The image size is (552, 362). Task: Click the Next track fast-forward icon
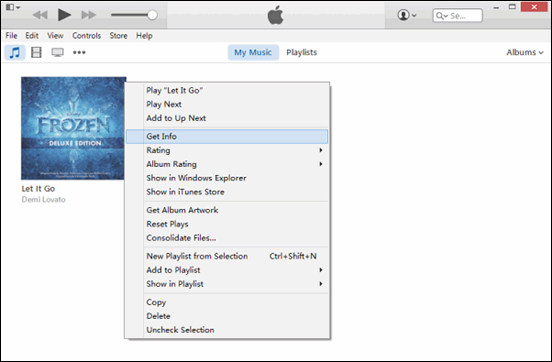pos(89,15)
